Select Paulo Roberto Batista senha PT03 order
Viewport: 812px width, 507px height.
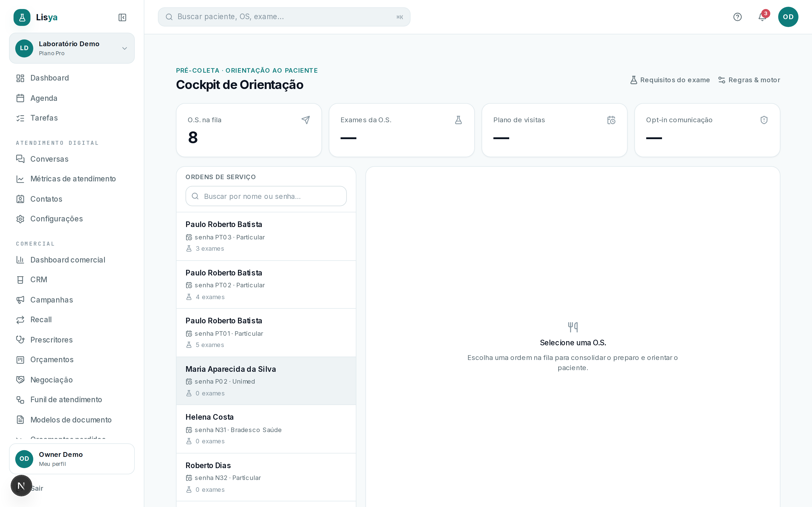pos(266,236)
